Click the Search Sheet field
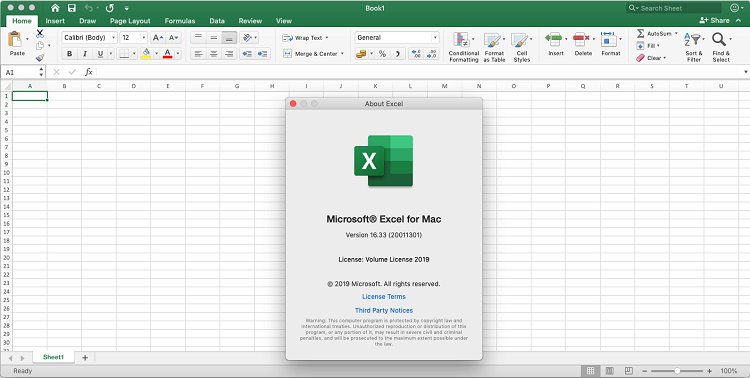Screen dimensions: 750x378 point(674,8)
